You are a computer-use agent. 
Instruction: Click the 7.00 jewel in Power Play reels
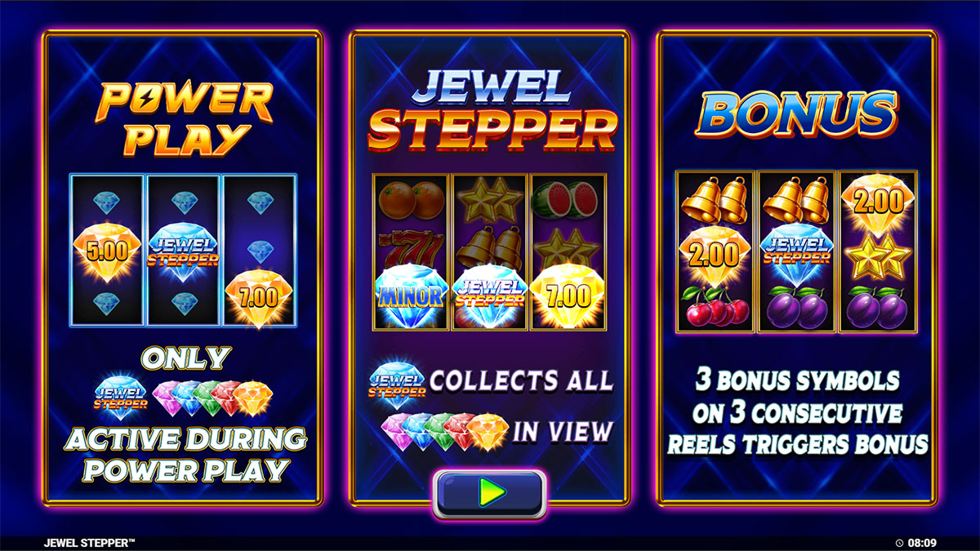(260, 295)
